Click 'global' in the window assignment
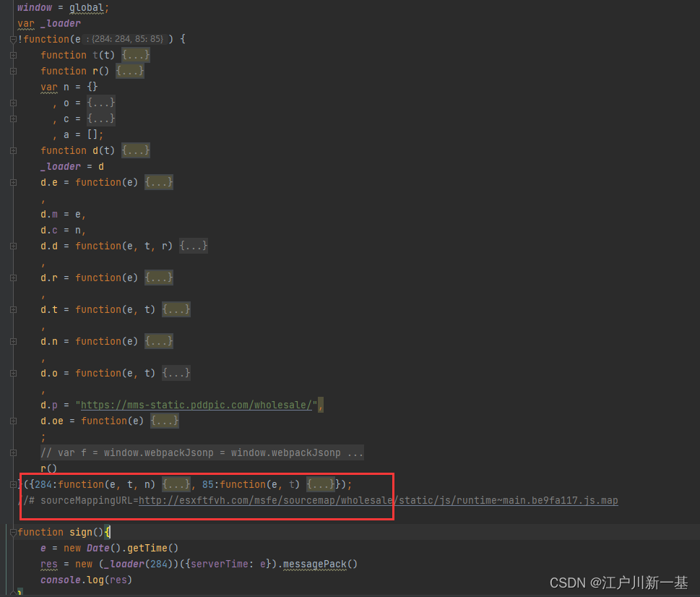This screenshot has width=700, height=597. 87,8
